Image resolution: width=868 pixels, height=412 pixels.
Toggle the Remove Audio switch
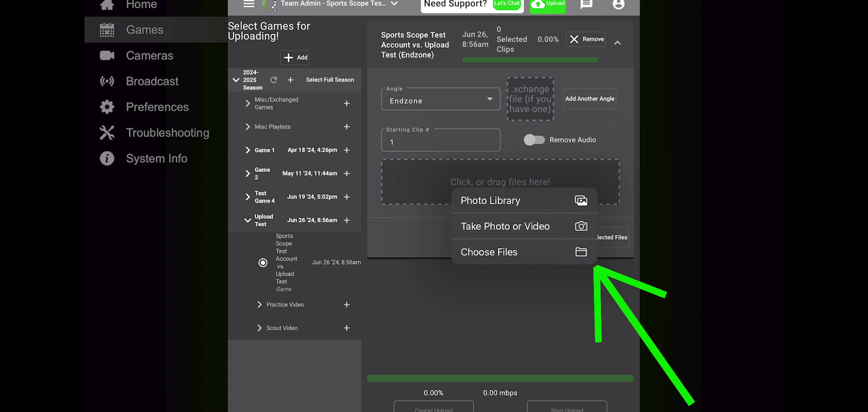pyautogui.click(x=534, y=140)
